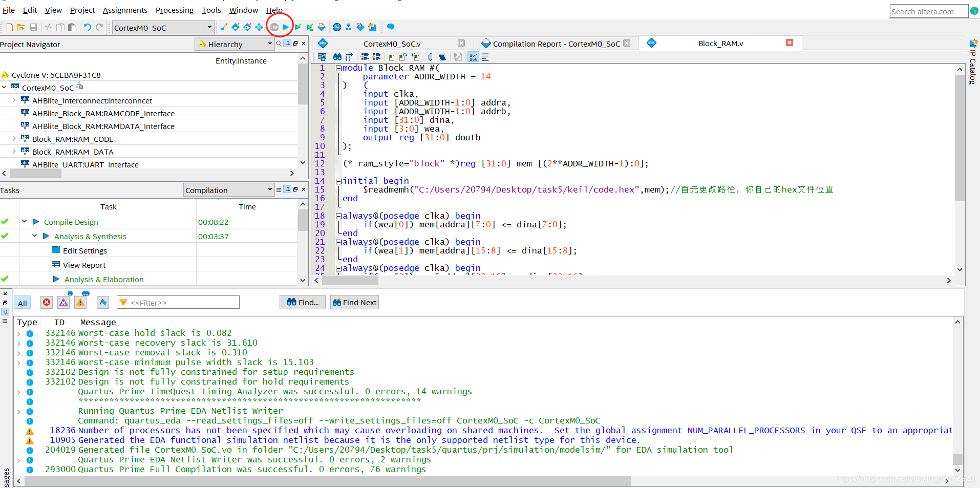Start compilation with the blue play icon
This screenshot has height=488, width=980.
[286, 27]
